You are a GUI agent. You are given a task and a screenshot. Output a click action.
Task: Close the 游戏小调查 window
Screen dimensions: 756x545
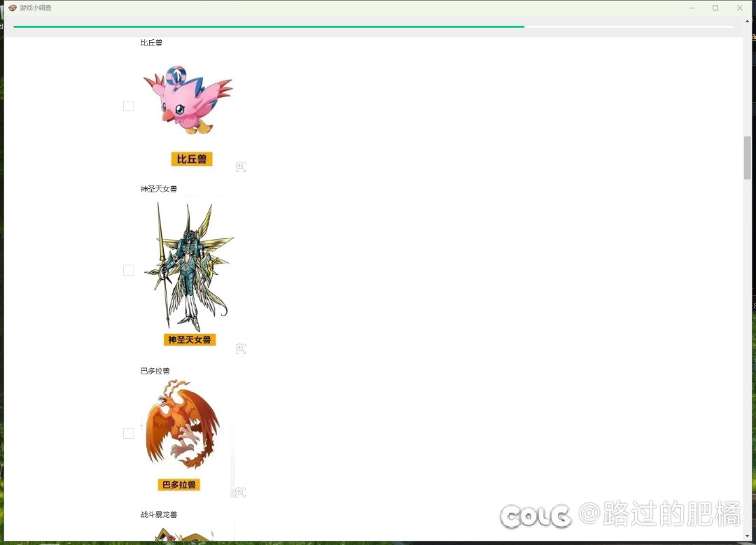[x=740, y=8]
